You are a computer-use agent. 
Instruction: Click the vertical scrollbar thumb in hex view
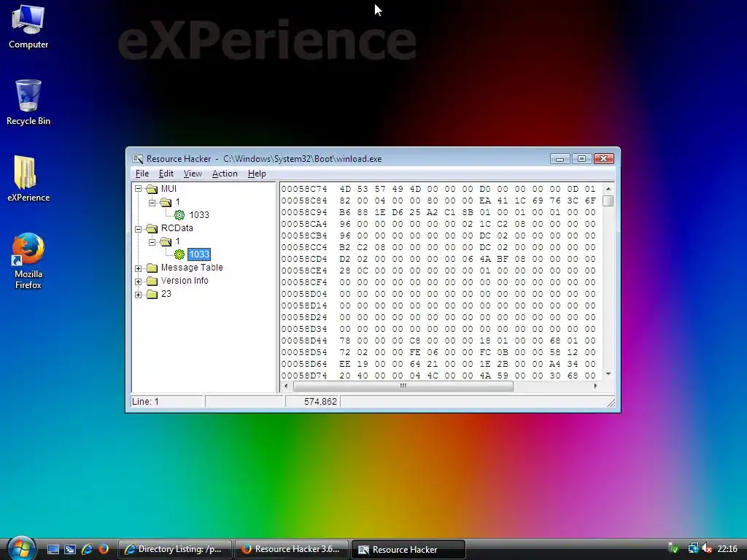click(x=608, y=201)
